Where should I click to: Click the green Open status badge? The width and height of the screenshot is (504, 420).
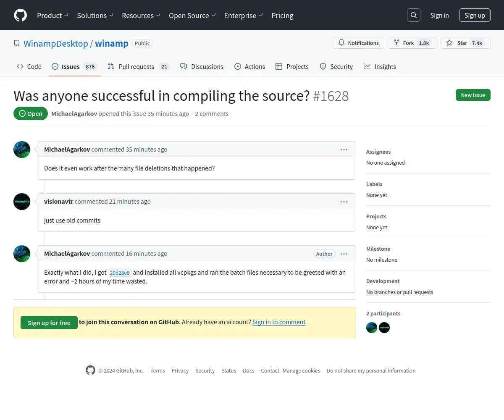[31, 113]
